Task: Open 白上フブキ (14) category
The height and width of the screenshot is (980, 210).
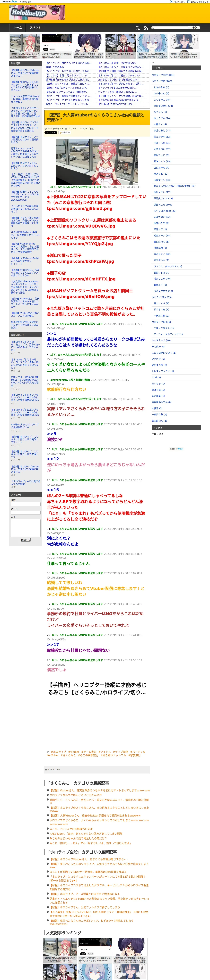Action: pos(162,118)
